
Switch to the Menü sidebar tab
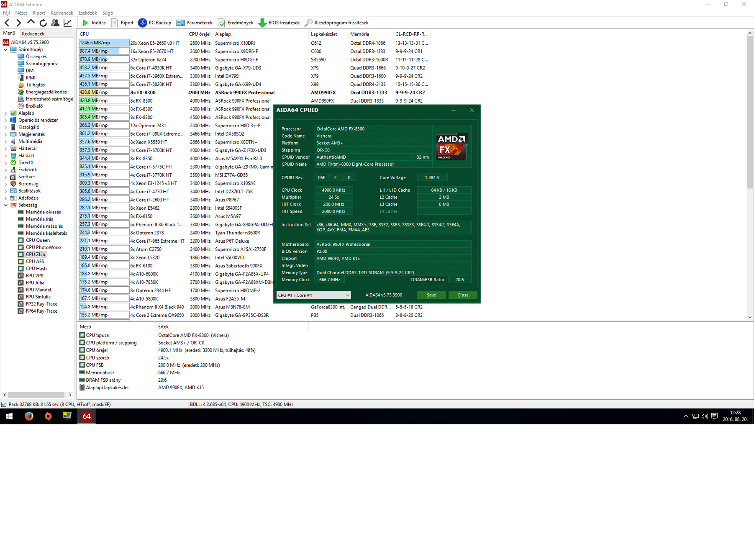(9, 33)
